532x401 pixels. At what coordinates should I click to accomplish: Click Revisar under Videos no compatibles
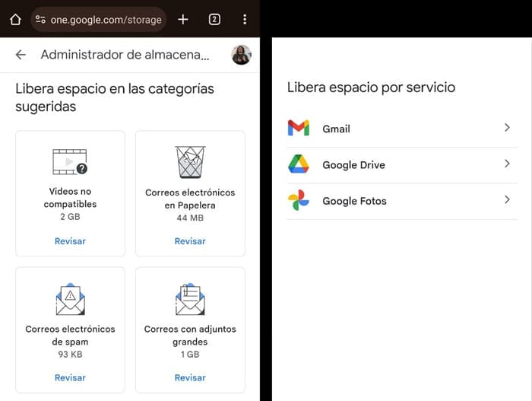coord(70,241)
